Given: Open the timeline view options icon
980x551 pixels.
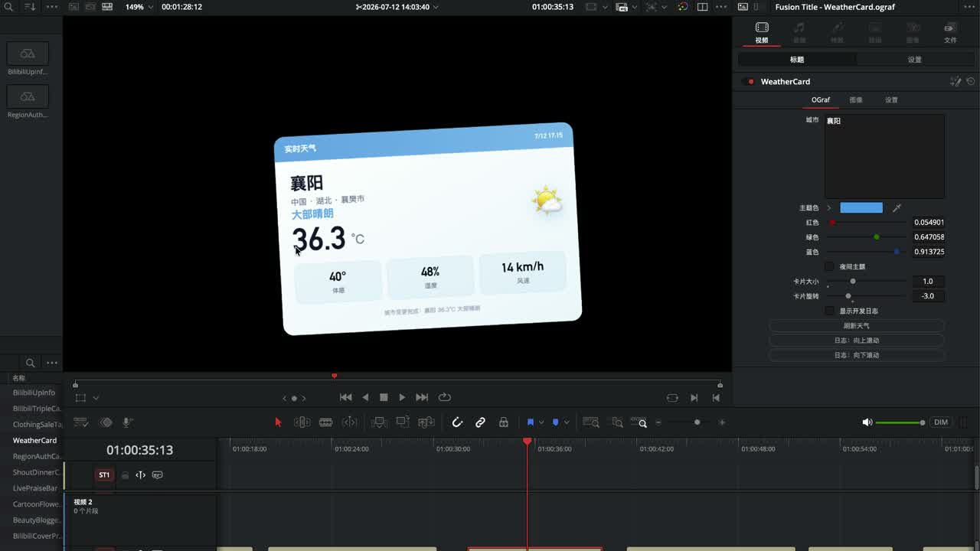Looking at the screenshot, I should (x=80, y=422).
